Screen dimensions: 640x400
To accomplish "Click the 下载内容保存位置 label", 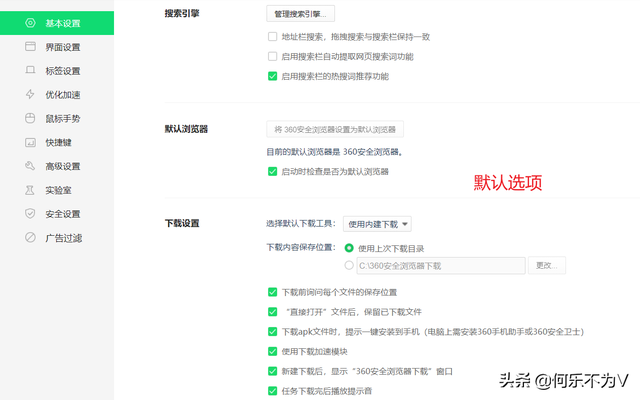I will click(301, 247).
